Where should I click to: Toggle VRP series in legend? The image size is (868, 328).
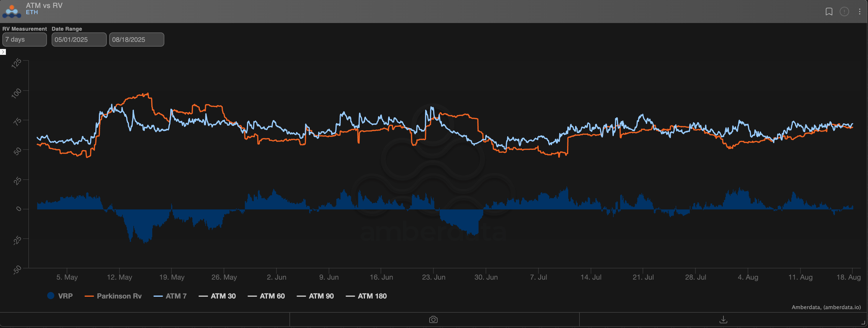click(65, 296)
